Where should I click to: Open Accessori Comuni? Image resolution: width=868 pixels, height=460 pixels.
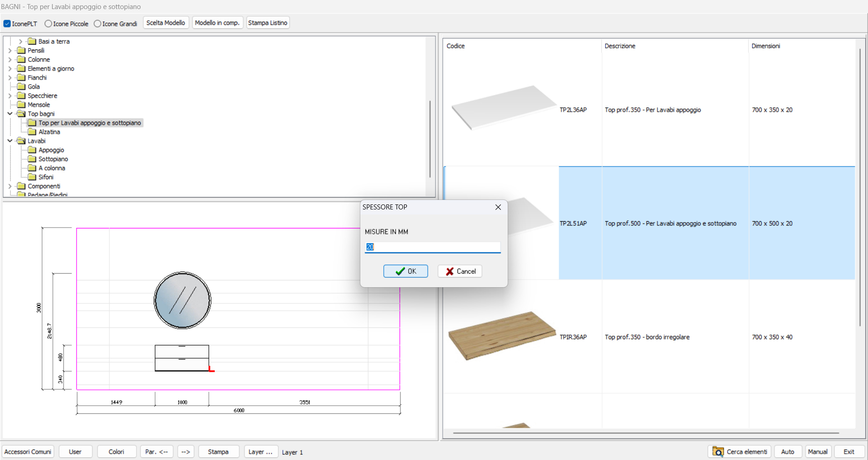(28, 452)
